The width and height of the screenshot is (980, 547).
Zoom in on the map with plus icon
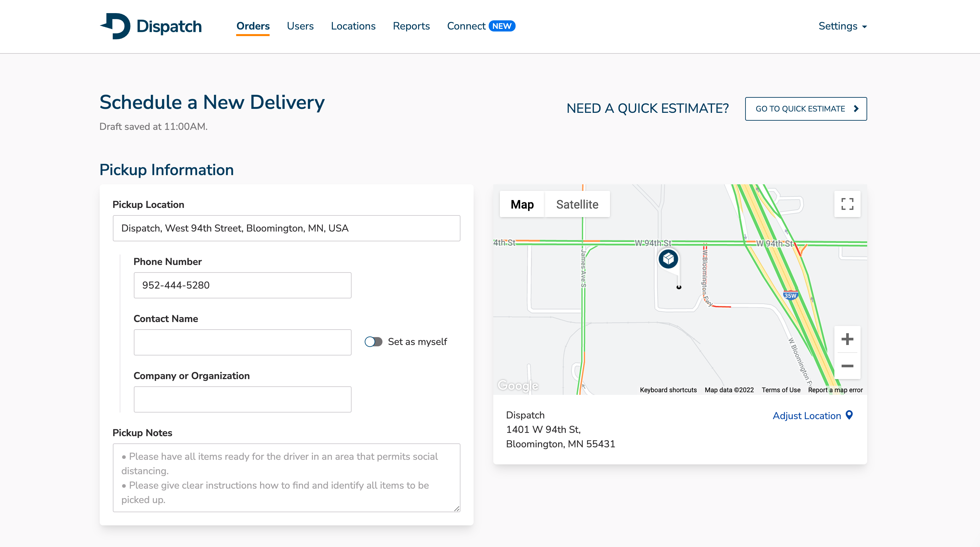coord(847,340)
